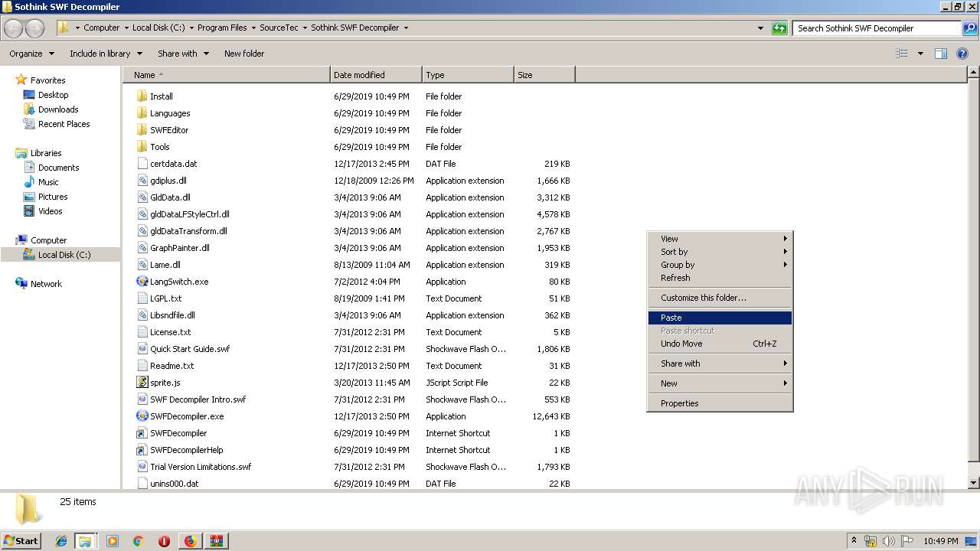Click Refresh in the context menu
This screenshot has height=551, width=980.
[x=720, y=278]
